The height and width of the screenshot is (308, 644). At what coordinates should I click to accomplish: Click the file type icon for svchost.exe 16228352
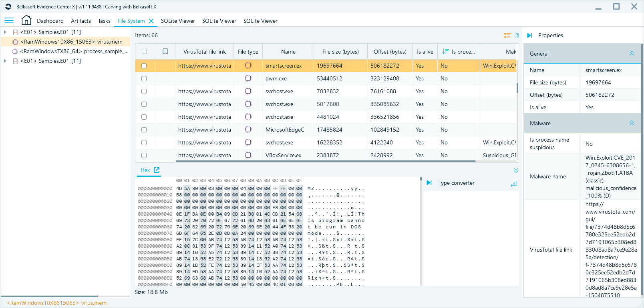tap(248, 142)
